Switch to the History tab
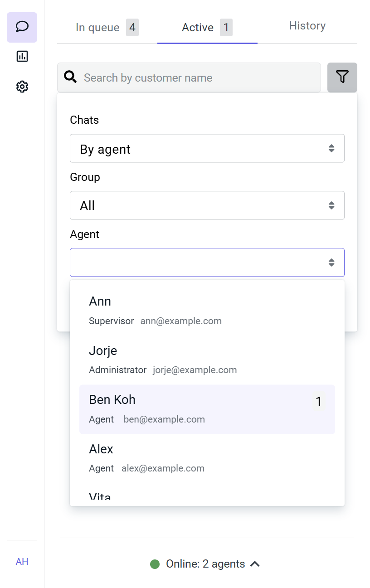The width and height of the screenshot is (370, 588). coord(307,26)
